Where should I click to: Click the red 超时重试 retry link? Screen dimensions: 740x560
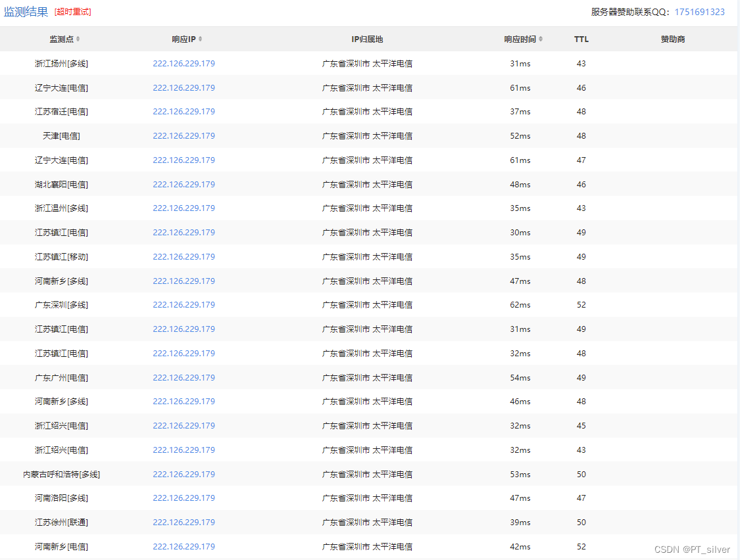[x=72, y=12]
